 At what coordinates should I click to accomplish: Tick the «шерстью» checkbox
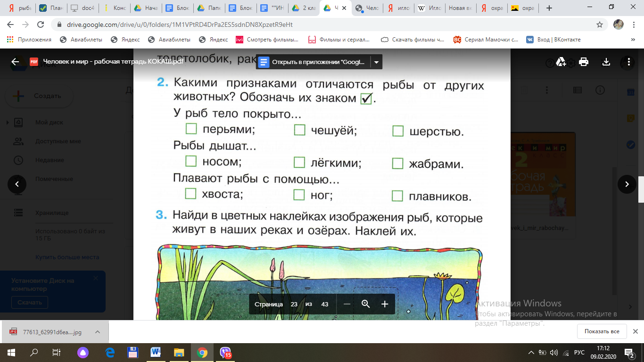tap(398, 131)
